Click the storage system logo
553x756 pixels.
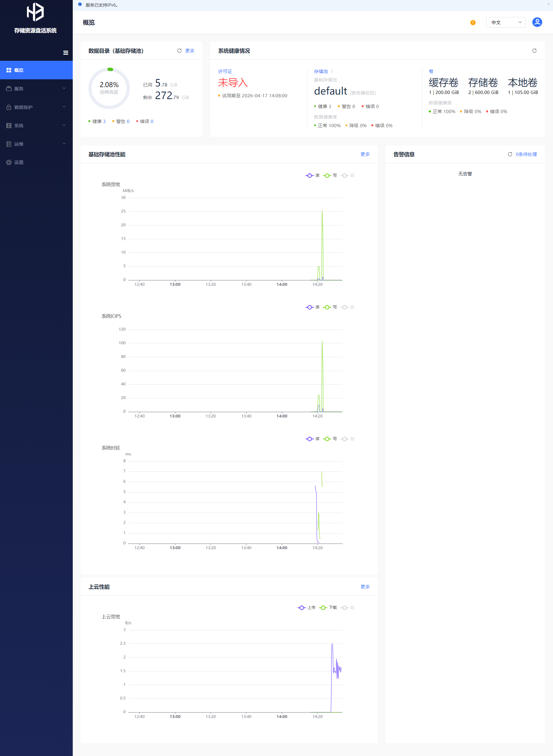(35, 12)
